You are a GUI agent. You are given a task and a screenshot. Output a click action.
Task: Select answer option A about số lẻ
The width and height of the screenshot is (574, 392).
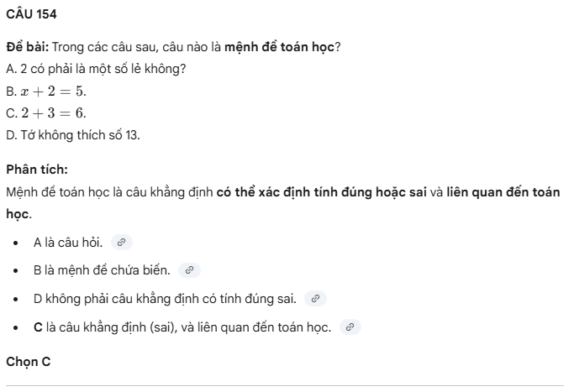pos(96,69)
